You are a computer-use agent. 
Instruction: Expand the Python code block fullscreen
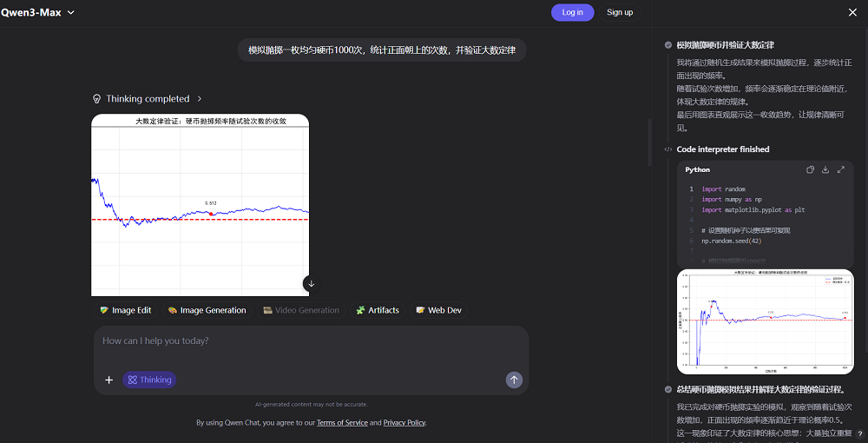(x=841, y=170)
